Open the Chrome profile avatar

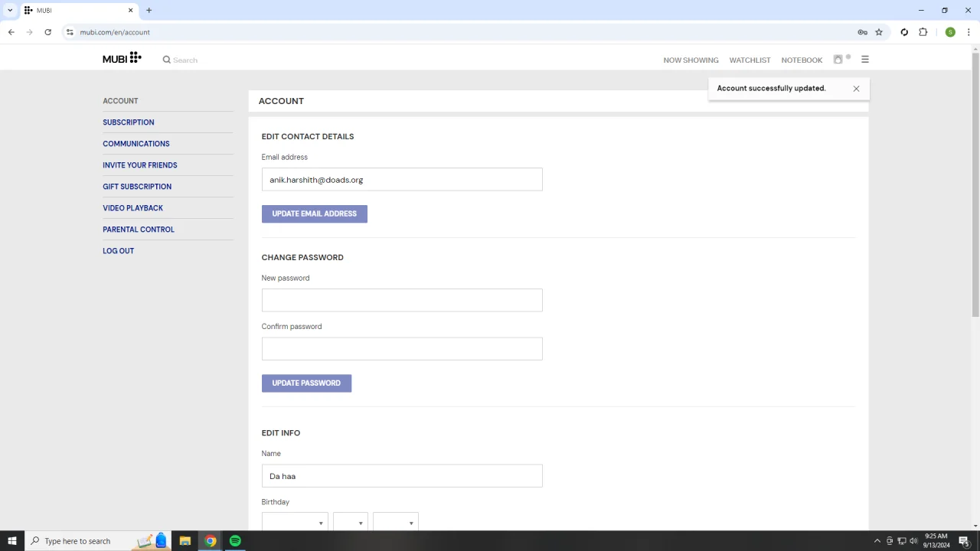950,32
